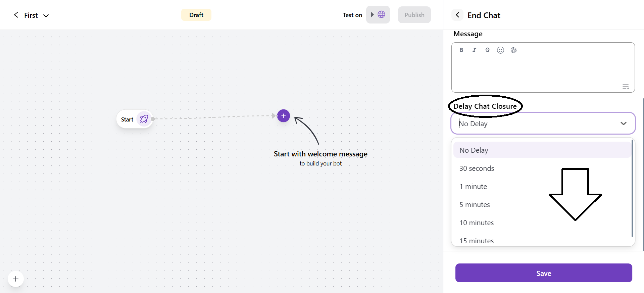644x293 pixels.
Task: Expand the First bot name dropdown
Action: [x=46, y=15]
